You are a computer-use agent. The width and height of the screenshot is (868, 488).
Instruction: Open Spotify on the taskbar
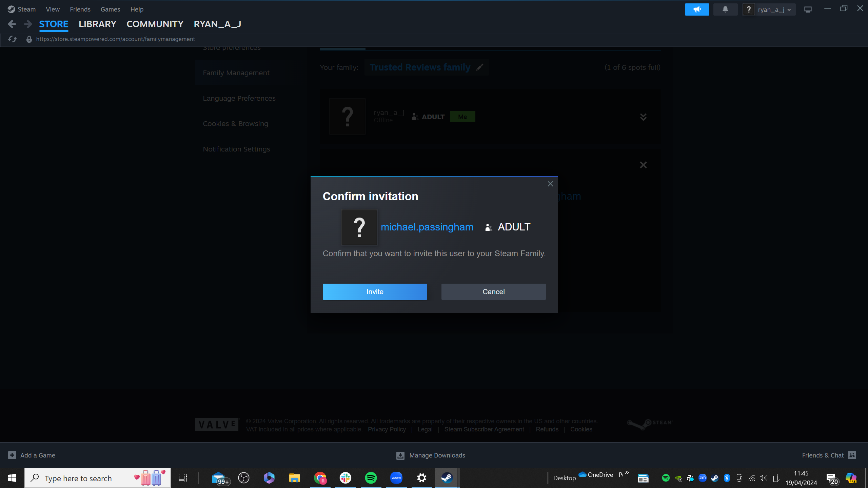tap(371, 478)
